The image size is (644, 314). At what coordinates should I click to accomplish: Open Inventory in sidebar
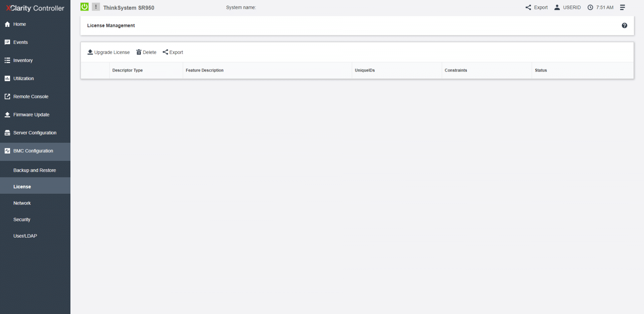pyautogui.click(x=35, y=60)
